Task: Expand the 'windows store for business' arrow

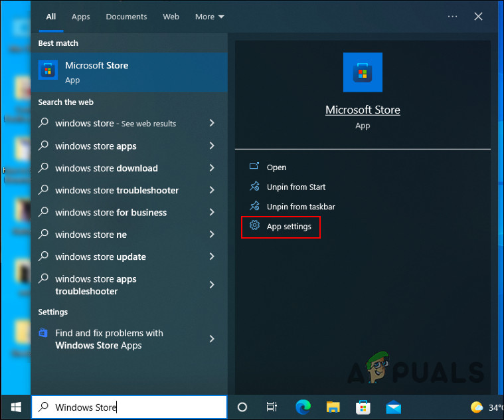Action: [x=212, y=212]
